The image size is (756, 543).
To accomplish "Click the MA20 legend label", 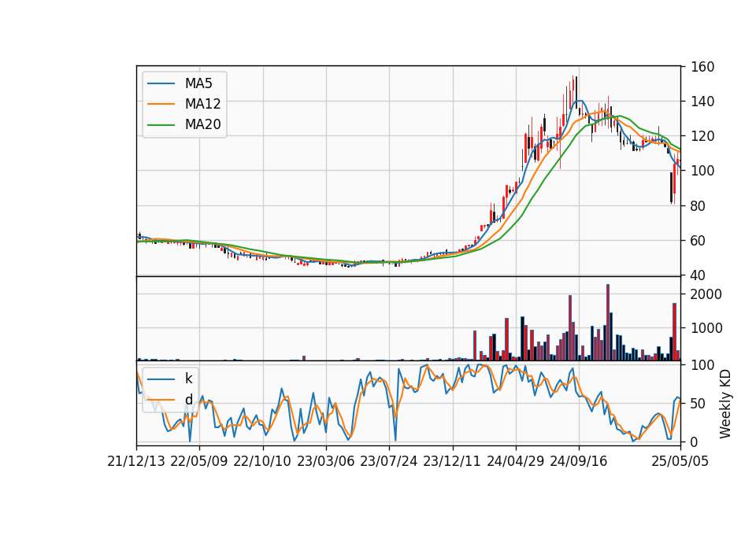I will point(202,124).
